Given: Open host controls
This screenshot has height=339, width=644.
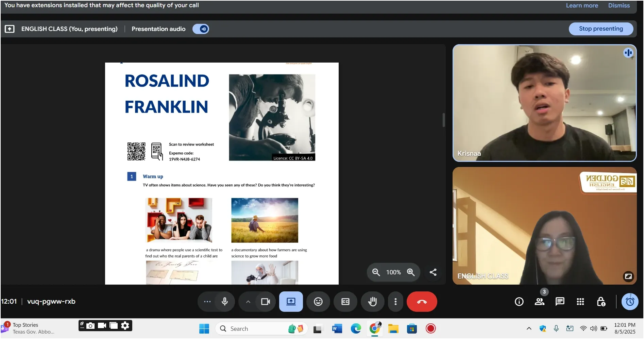Looking at the screenshot, I should 601,302.
